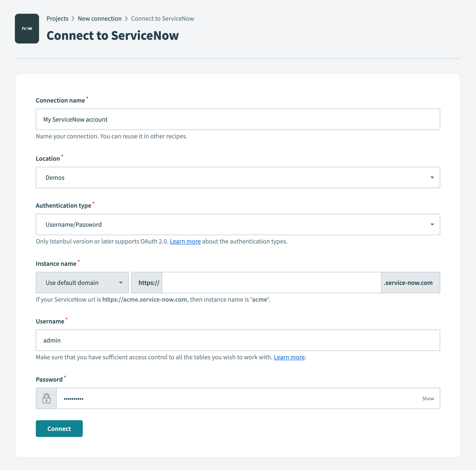
Task: Reveal the password using Show
Action: (x=428, y=398)
